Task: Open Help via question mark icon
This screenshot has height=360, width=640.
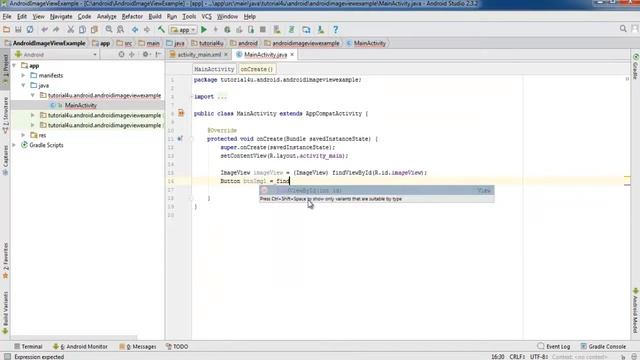Action: pyautogui.click(x=335, y=29)
